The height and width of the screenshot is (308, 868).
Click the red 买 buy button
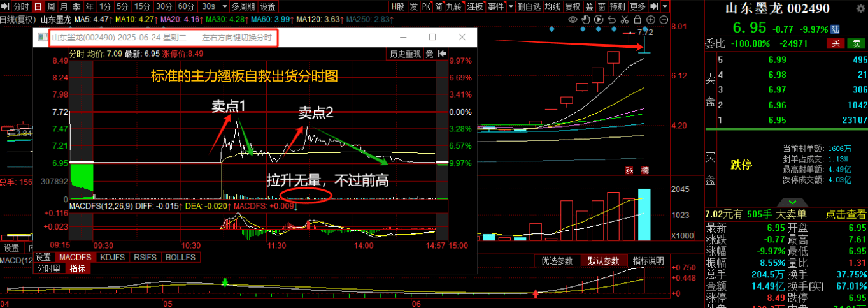(834, 43)
